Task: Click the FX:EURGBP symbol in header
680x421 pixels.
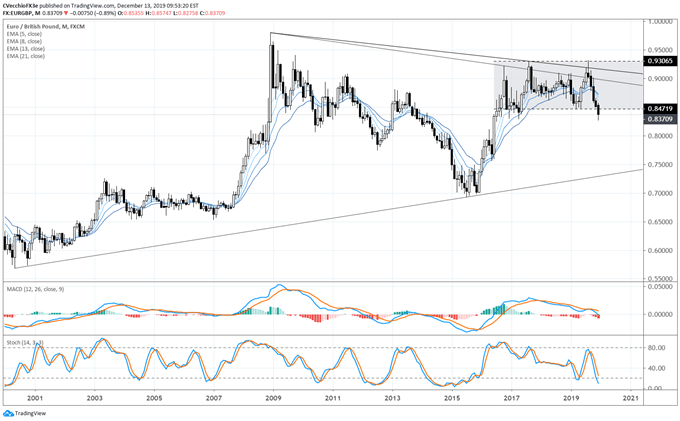Action: coord(17,13)
